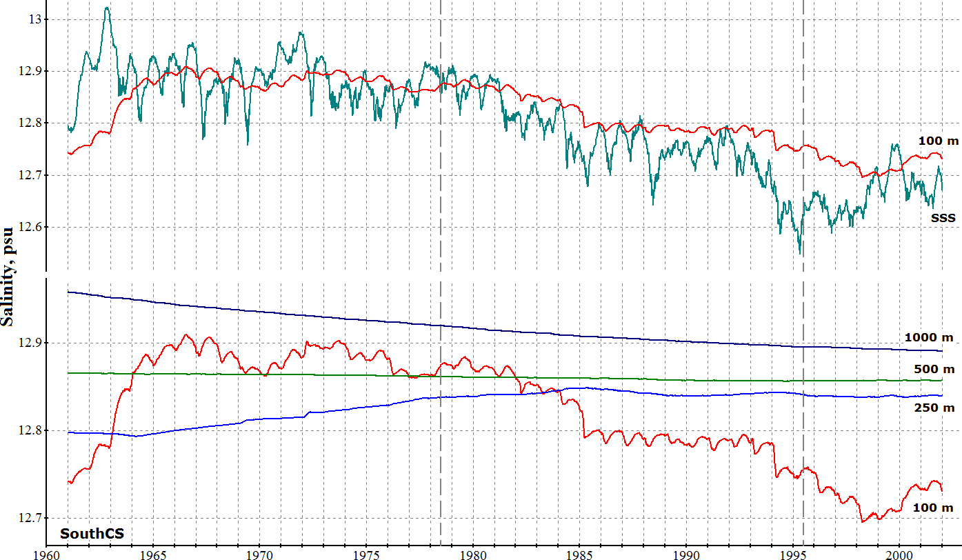962x560 pixels.
Task: Click the 12.8 value on lower y-axis
Action: point(23,431)
